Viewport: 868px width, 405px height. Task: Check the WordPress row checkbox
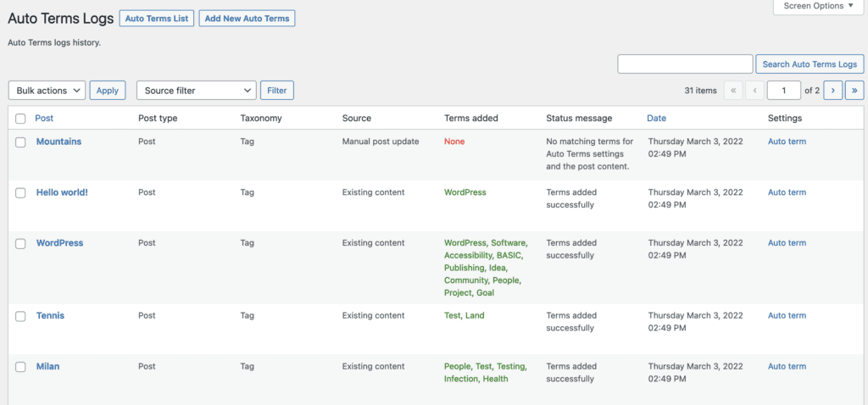pyautogui.click(x=20, y=244)
